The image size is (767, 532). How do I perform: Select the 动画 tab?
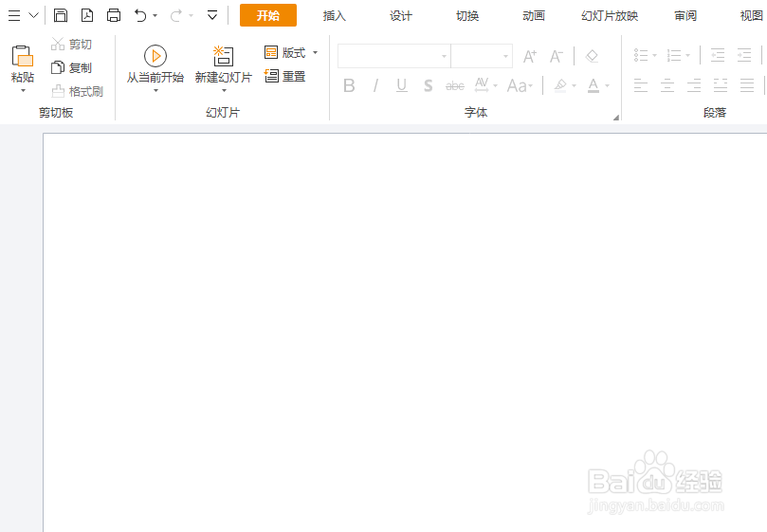tap(534, 16)
